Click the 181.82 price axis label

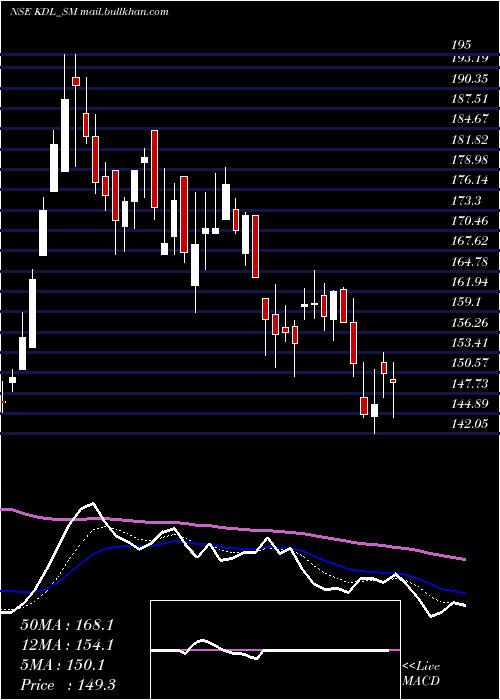pyautogui.click(x=469, y=140)
